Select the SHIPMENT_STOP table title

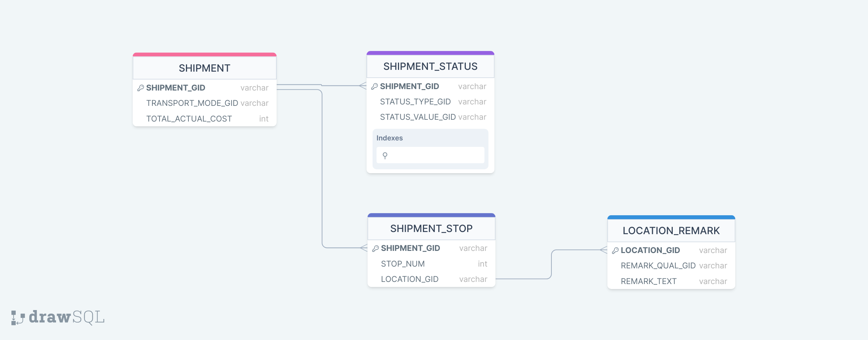[431, 228]
